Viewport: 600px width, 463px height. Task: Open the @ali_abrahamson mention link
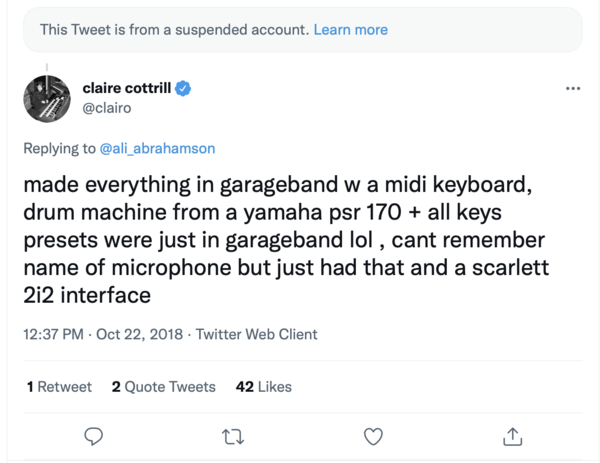[157, 148]
